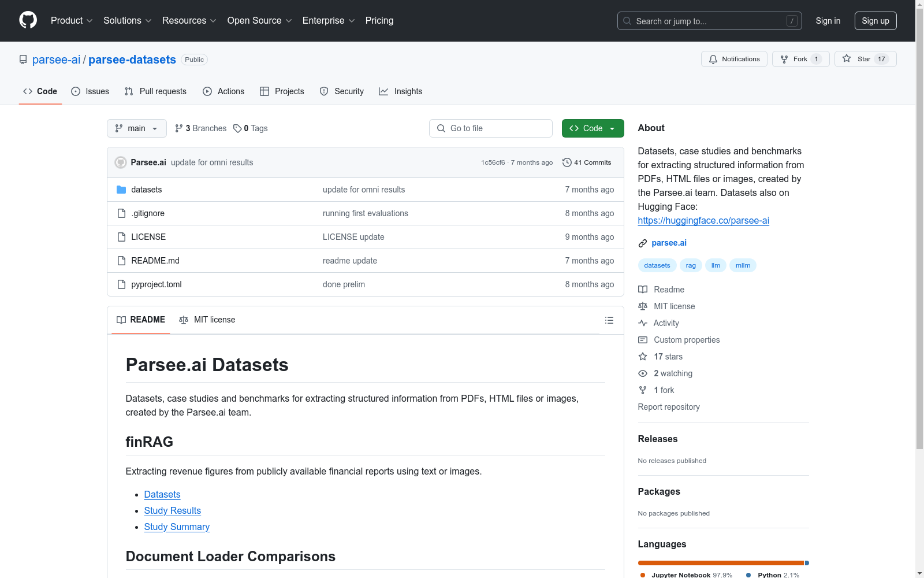Open the Security tab
The image size is (924, 578).
coord(342,91)
